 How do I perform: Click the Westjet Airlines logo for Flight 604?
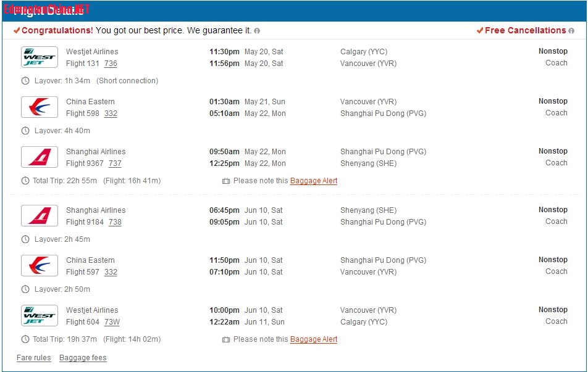40,316
